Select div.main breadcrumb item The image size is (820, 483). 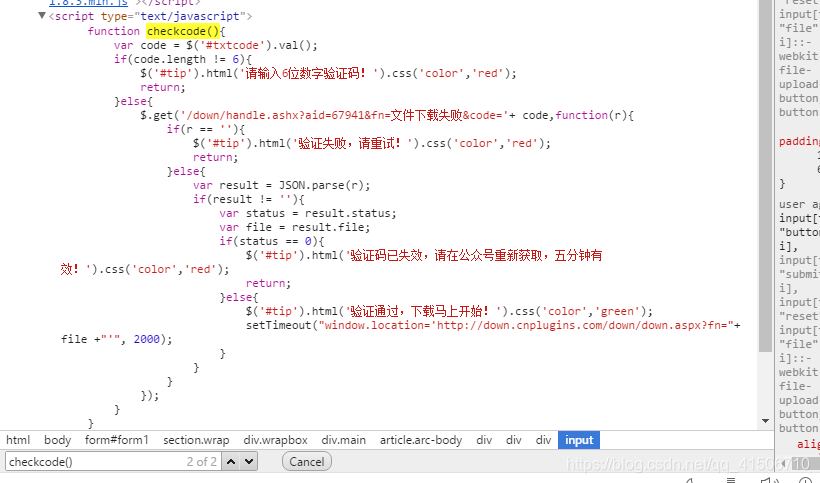(x=344, y=440)
